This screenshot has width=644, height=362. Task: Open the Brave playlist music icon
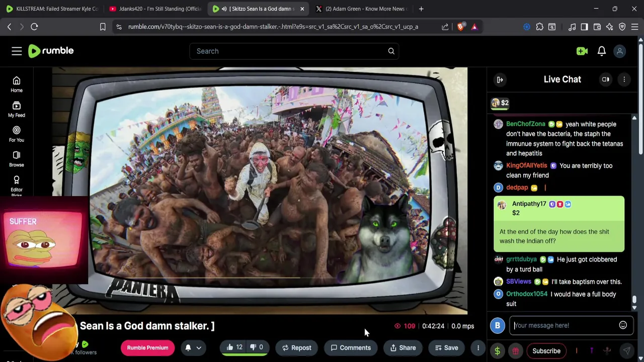[x=572, y=27]
